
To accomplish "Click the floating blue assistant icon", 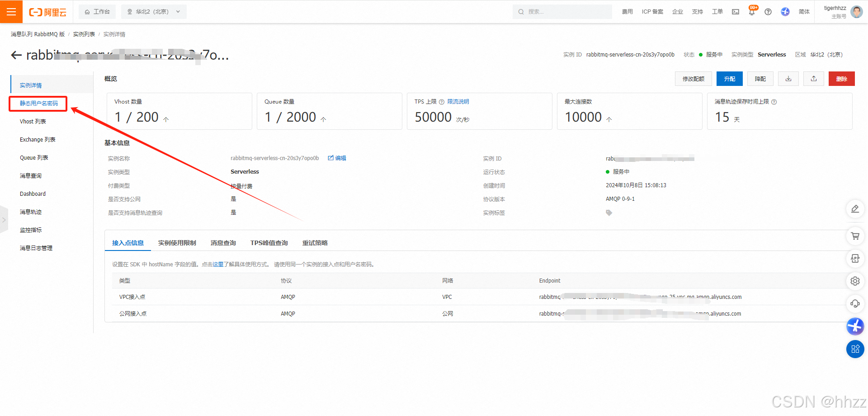I will [855, 326].
